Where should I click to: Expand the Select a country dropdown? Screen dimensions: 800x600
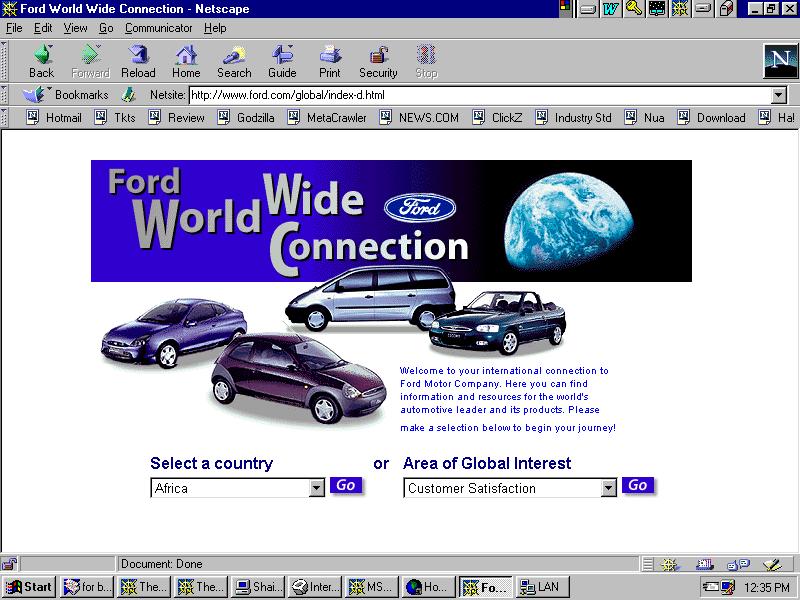pos(317,489)
